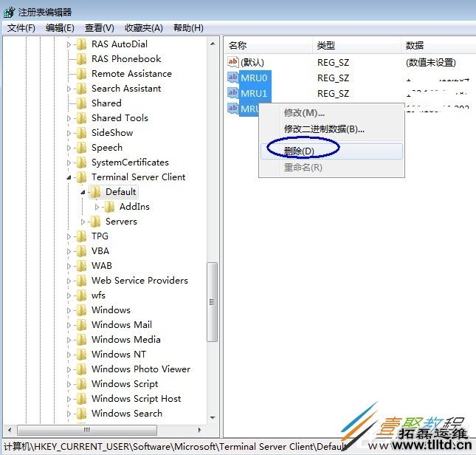The width and height of the screenshot is (476, 455).
Task: Expand the Servers key
Action: tap(83, 222)
